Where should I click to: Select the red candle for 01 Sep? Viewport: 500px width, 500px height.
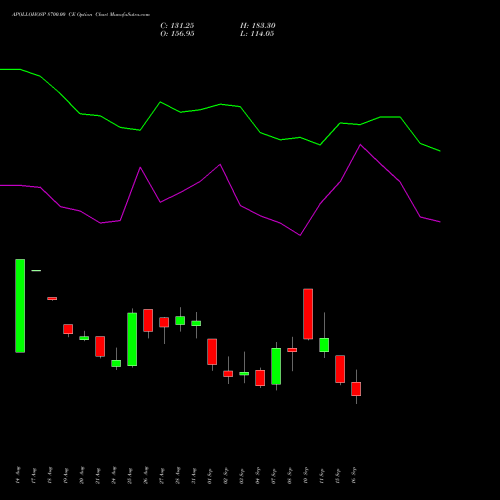(x=212, y=352)
